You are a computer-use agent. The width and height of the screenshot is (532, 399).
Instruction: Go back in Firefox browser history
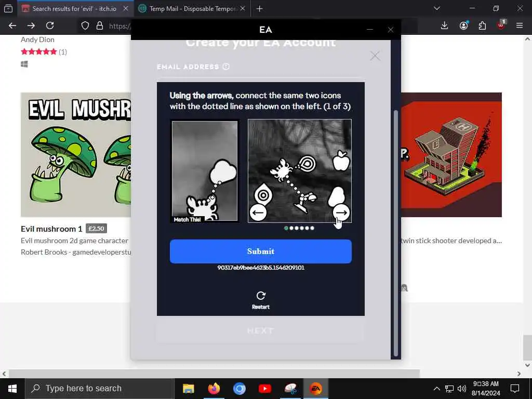point(12,25)
